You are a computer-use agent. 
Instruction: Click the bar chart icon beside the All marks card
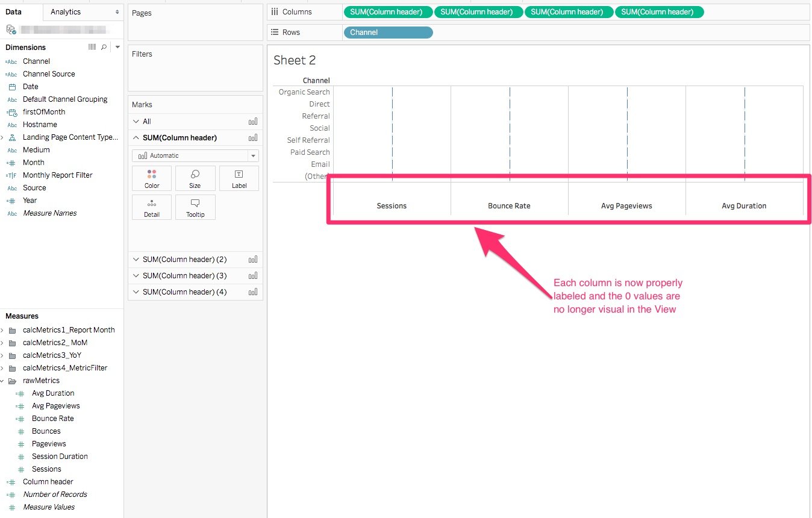pyautogui.click(x=252, y=121)
